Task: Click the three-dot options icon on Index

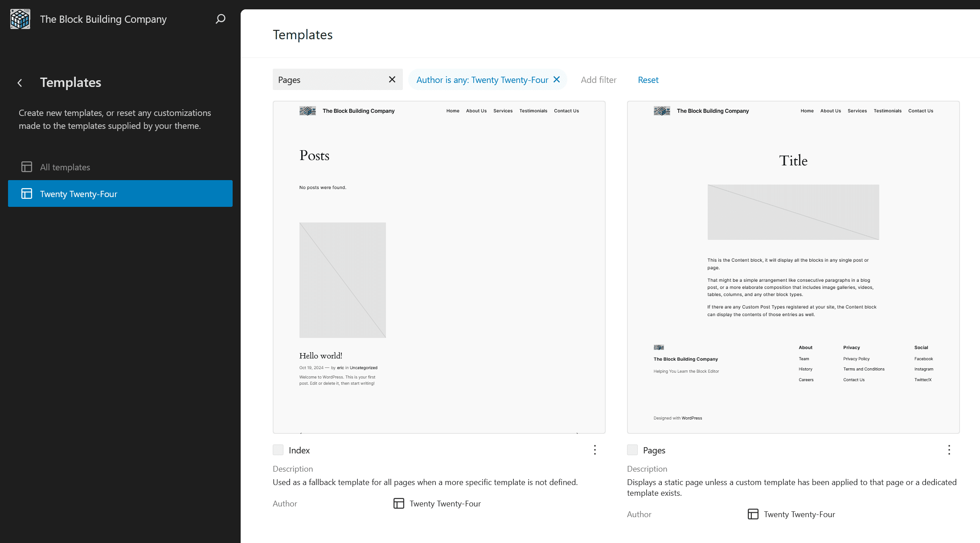Action: pyautogui.click(x=595, y=450)
